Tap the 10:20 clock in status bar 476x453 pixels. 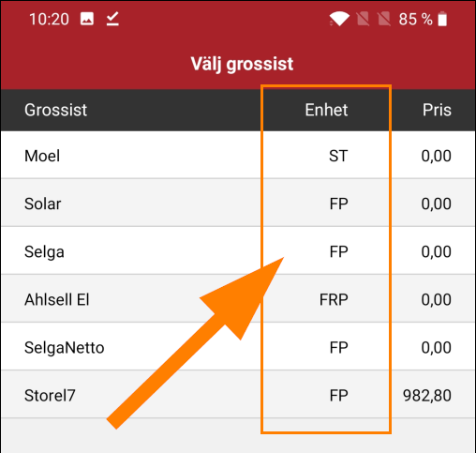click(x=49, y=19)
